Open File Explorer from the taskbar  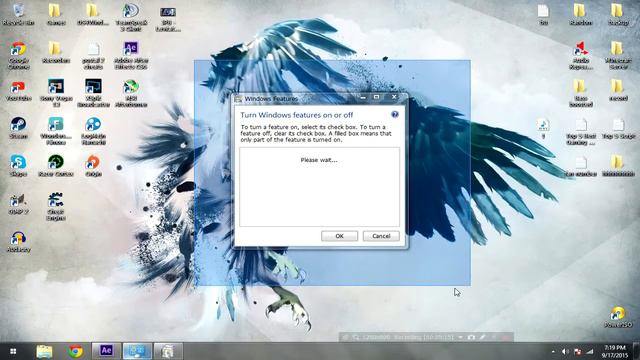(44, 351)
